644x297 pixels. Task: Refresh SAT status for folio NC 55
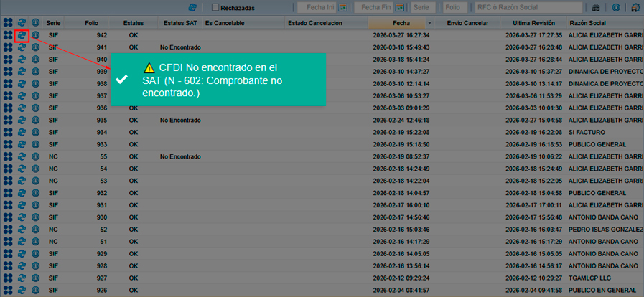click(22, 156)
